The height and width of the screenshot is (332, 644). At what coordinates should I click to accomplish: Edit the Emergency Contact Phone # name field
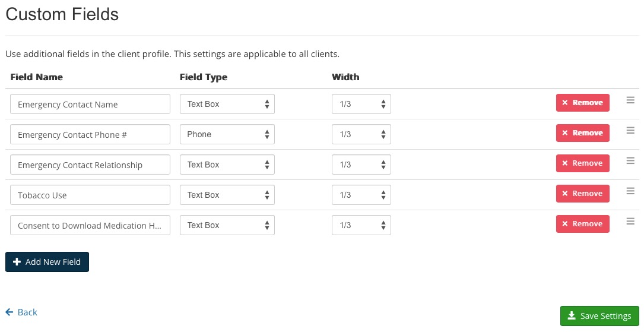click(x=90, y=134)
